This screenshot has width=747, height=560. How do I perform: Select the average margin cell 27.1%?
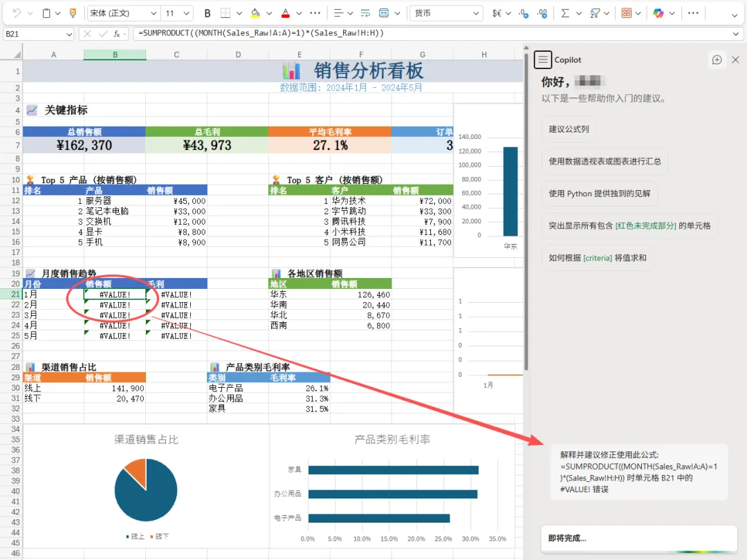(330, 145)
